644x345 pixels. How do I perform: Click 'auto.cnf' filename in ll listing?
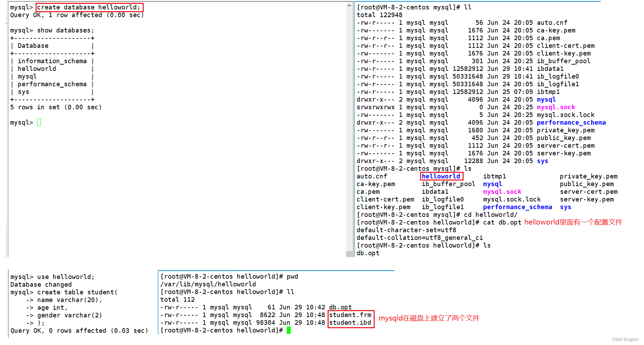(552, 23)
